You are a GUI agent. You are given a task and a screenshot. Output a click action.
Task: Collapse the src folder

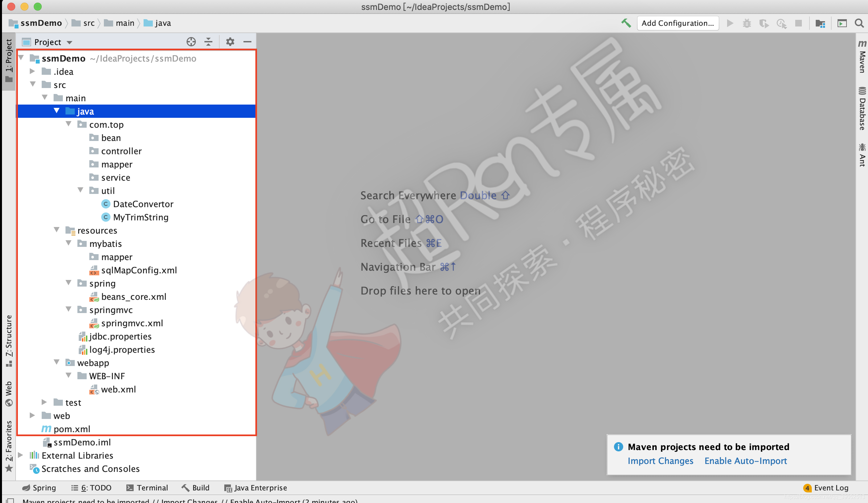(33, 84)
